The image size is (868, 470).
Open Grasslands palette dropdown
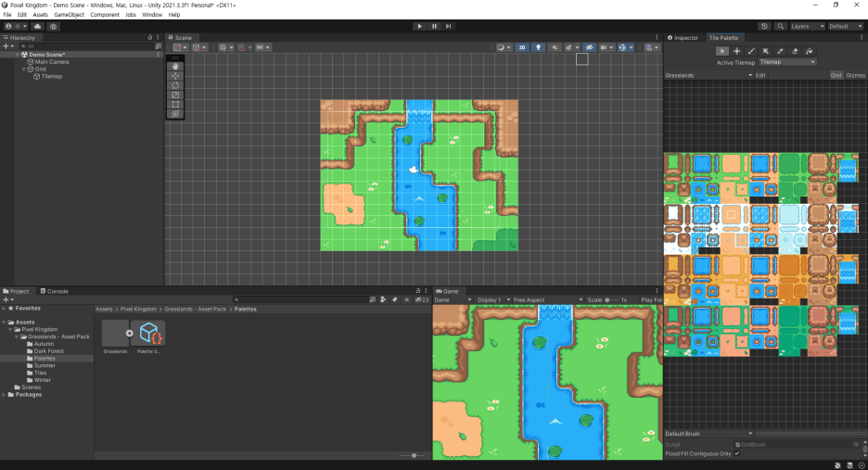(708, 75)
